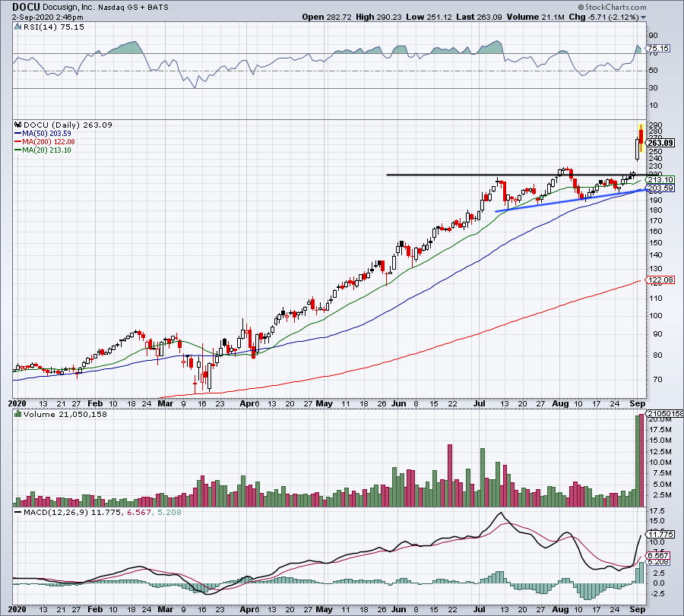Click the 263.09 last price tag on right axis
The image size is (684, 616).
point(660,143)
